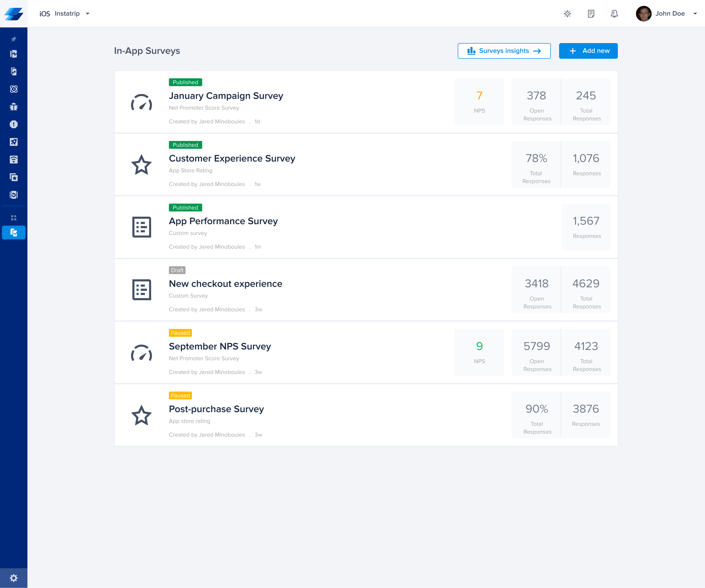The height and width of the screenshot is (588, 705).
Task: Click the Surveys insights button
Action: (504, 51)
